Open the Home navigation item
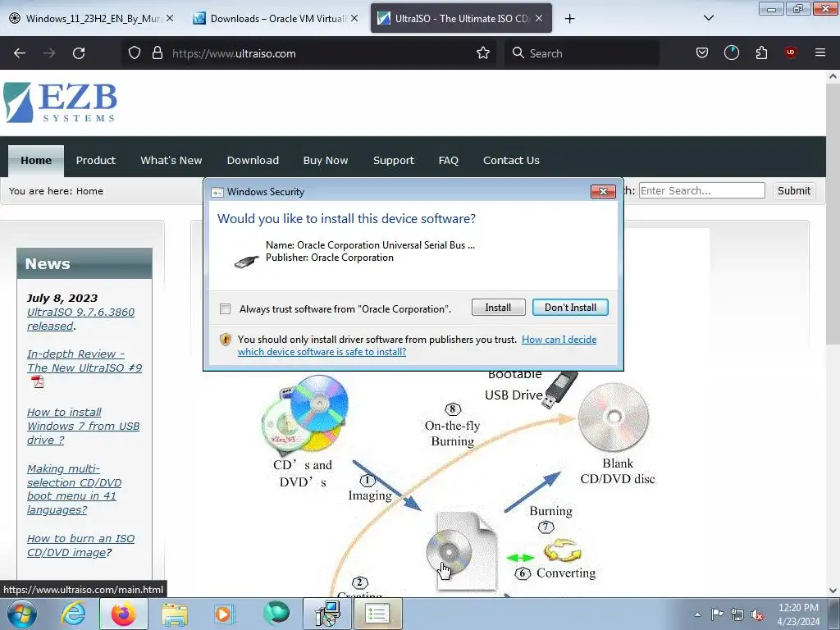 click(36, 160)
